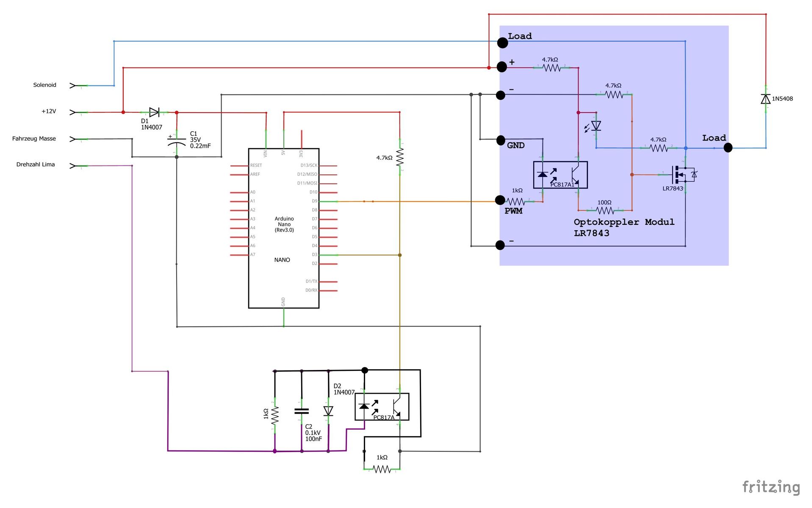This screenshot has width=812, height=508.
Task: Click the Arduino Nano component body
Action: point(283,229)
